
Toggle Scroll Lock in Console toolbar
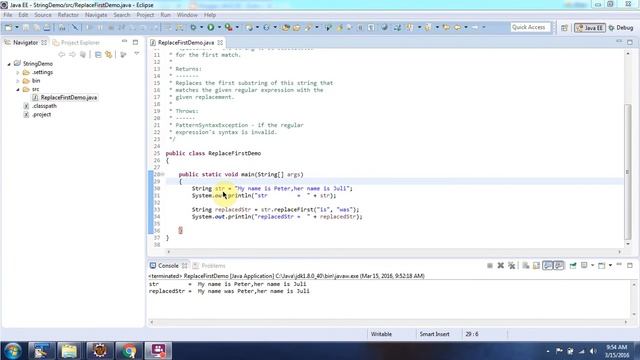point(537,266)
